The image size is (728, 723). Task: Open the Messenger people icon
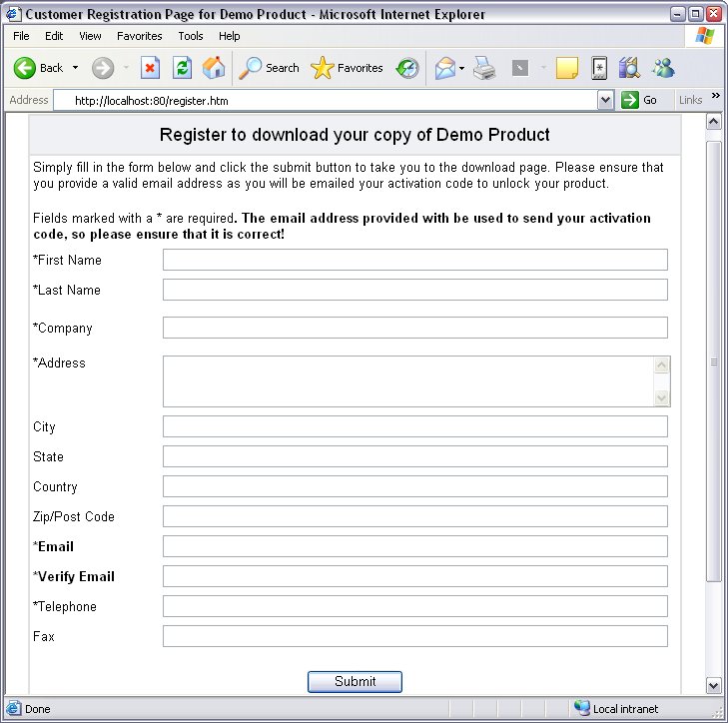tap(663, 68)
